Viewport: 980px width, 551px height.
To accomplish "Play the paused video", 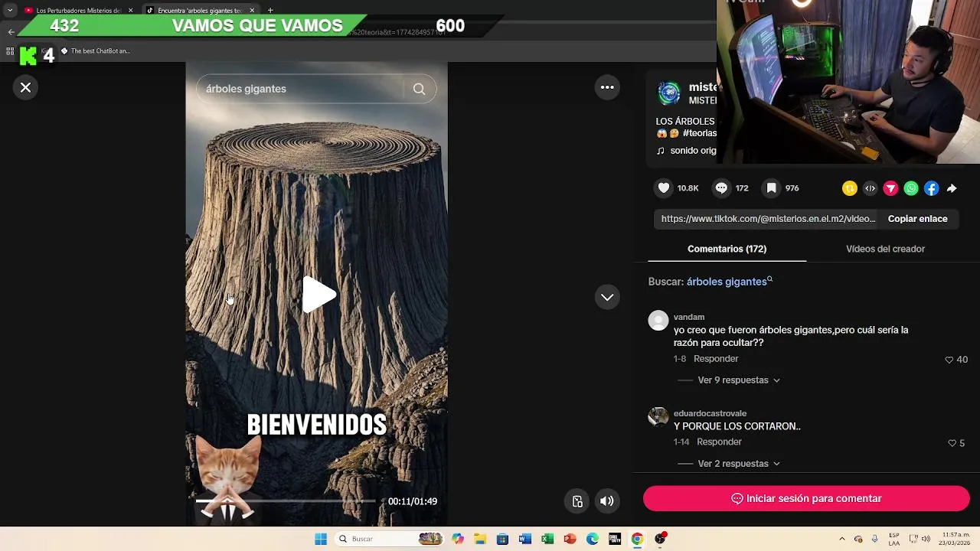I will tap(318, 295).
